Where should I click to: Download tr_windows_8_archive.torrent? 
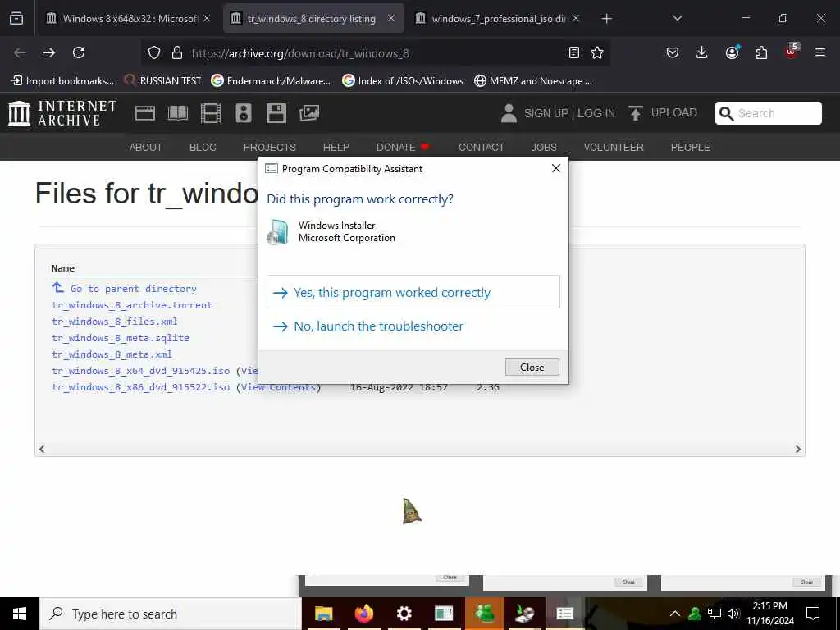(132, 305)
